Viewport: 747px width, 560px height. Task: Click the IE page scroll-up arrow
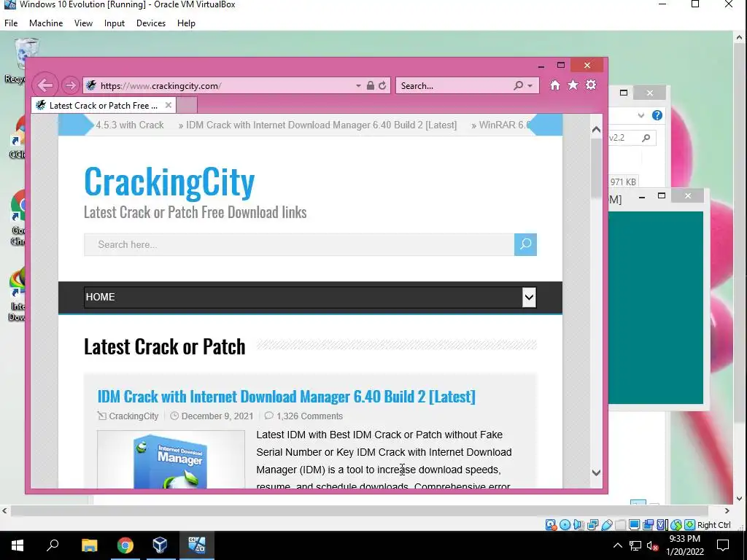click(x=596, y=130)
